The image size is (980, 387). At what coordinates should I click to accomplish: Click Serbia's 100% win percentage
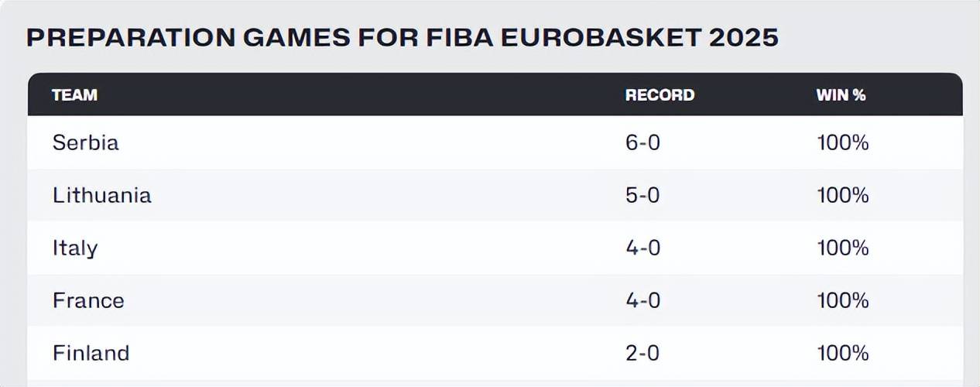(x=843, y=143)
